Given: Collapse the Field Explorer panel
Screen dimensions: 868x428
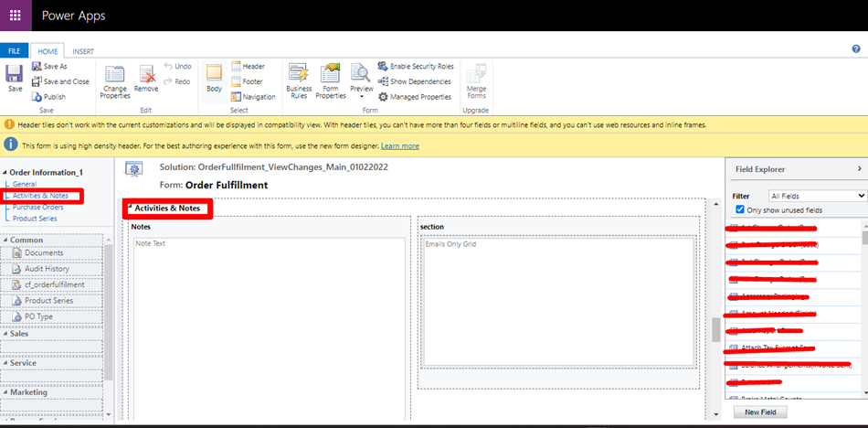Looking at the screenshot, I should click(x=860, y=168).
